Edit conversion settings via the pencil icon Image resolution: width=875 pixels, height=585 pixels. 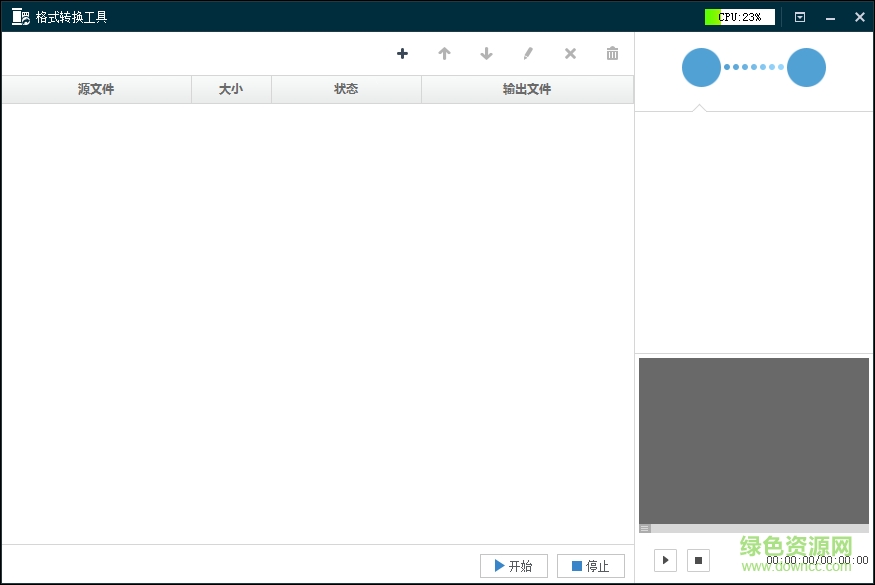528,54
